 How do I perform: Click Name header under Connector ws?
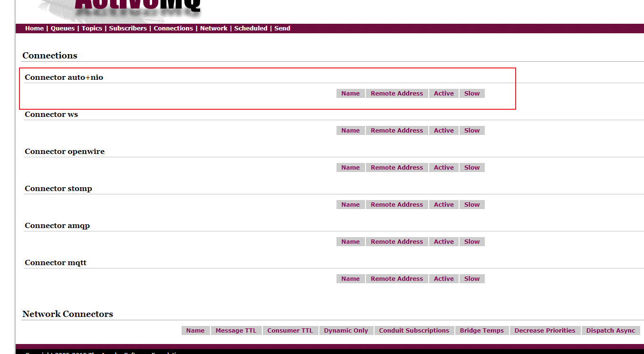(x=350, y=131)
